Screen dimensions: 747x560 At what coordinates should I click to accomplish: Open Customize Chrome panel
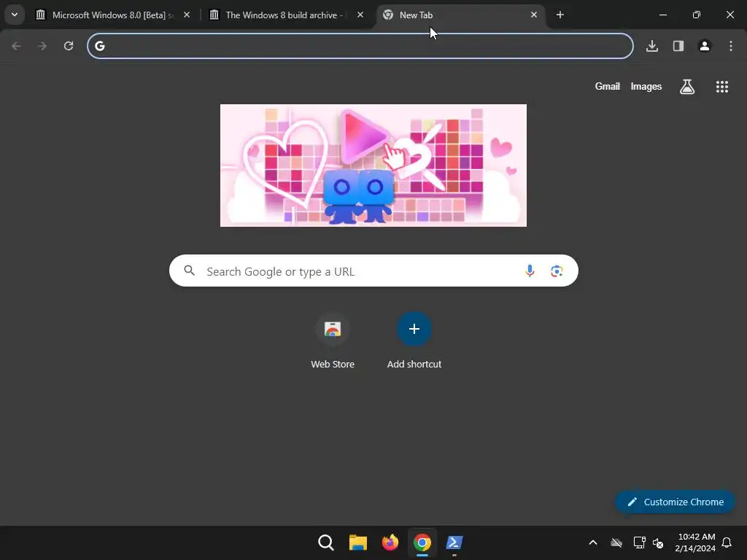click(675, 502)
